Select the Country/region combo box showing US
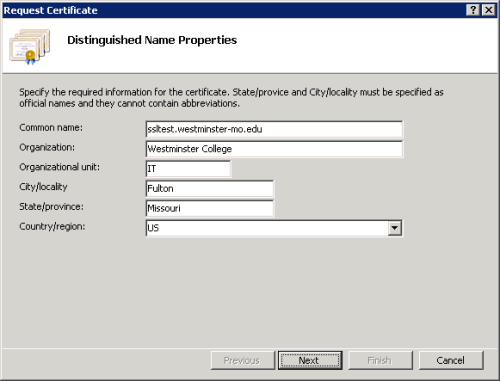The height and width of the screenshot is (382, 501). 274,228
